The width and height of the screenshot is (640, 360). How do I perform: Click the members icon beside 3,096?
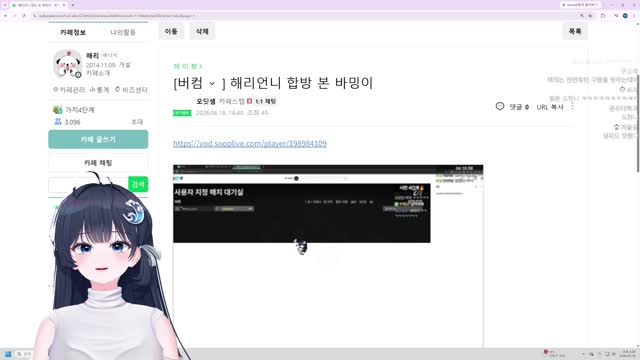[58, 122]
